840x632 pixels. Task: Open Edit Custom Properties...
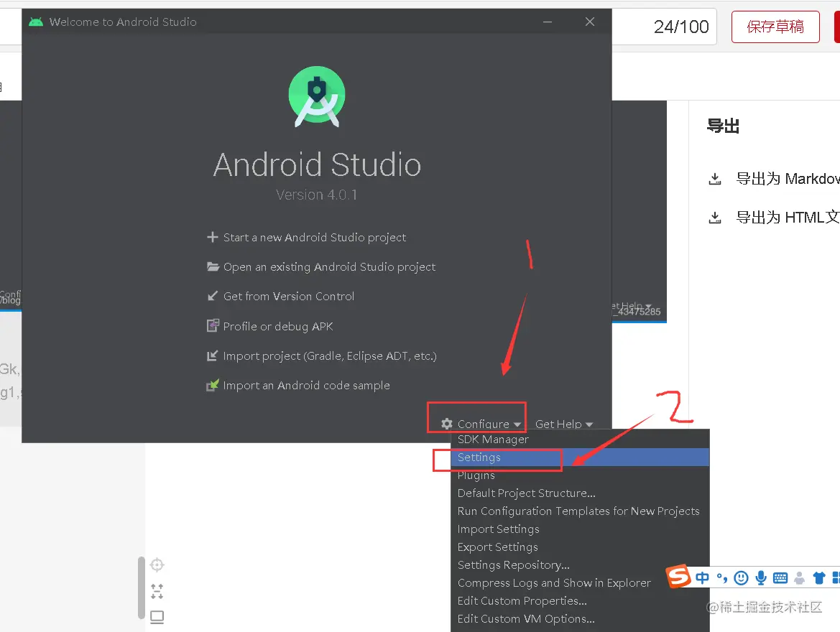tap(580, 600)
